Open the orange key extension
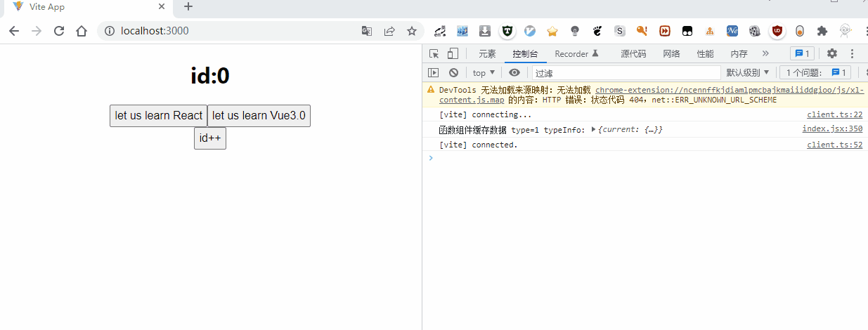Screen dimensions: 868x330 pos(642,31)
